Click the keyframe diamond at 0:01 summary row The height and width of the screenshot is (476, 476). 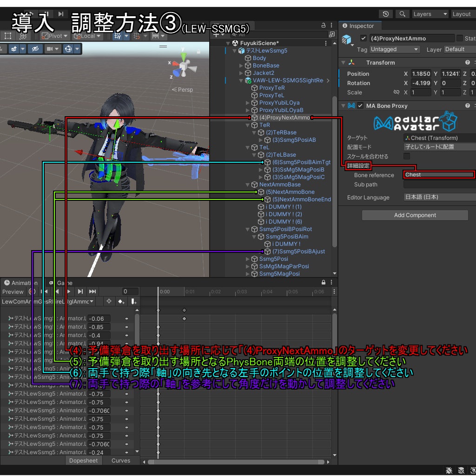184,310
